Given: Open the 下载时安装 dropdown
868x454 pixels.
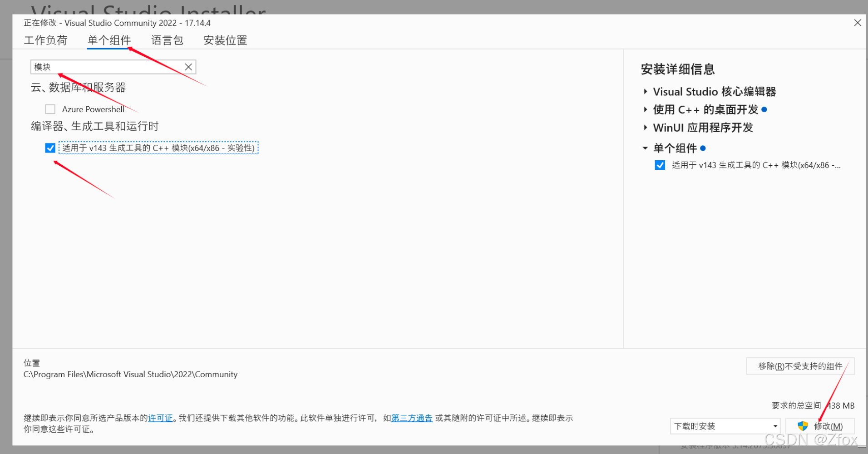Looking at the screenshot, I should 725,426.
